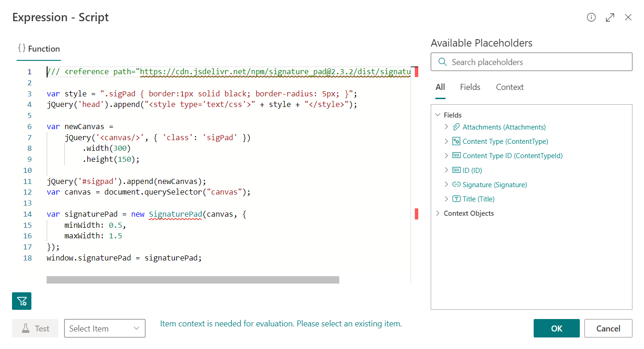644x349 pixels.
Task: Expand the Content Type ID field
Action: (x=446, y=156)
